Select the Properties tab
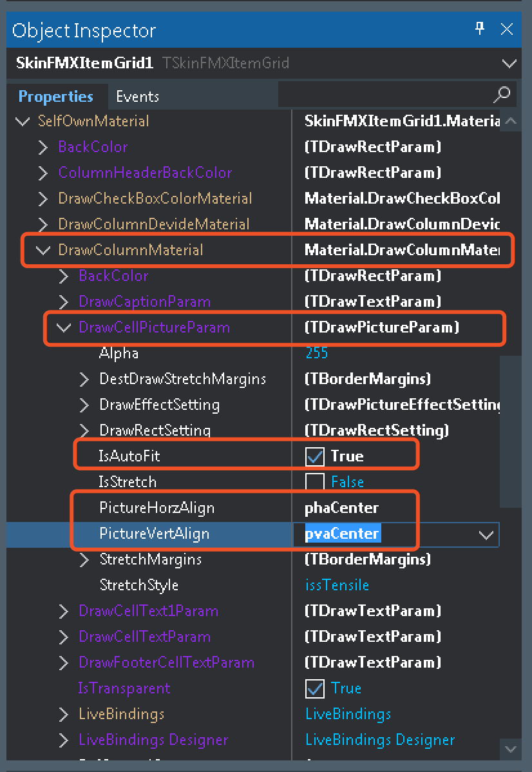 [56, 97]
